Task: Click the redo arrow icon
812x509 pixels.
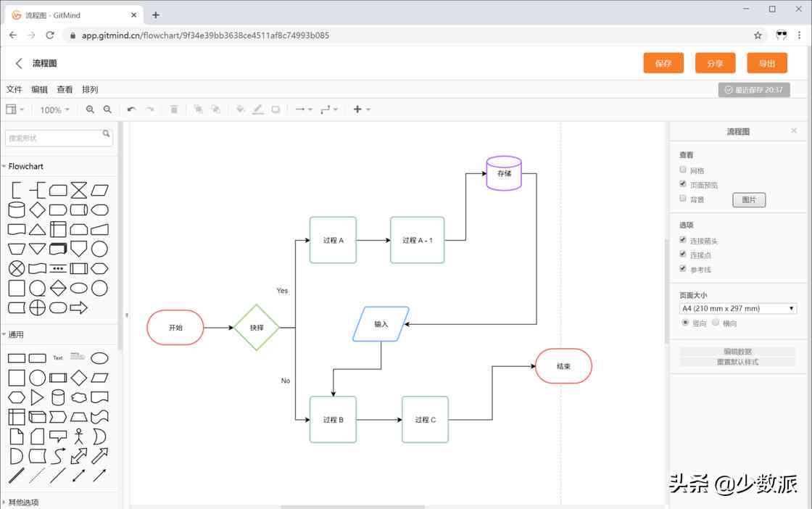Action: point(150,109)
